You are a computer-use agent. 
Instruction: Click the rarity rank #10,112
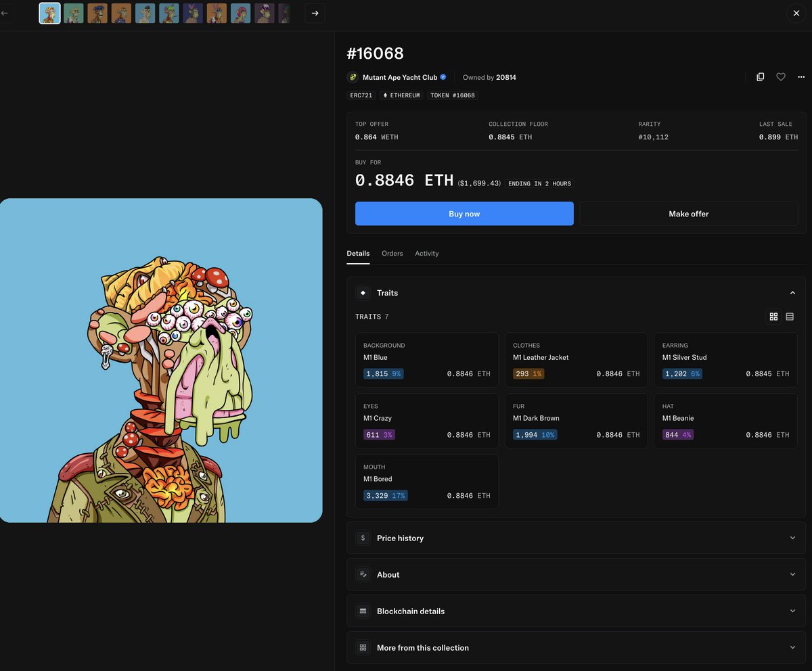coord(654,137)
